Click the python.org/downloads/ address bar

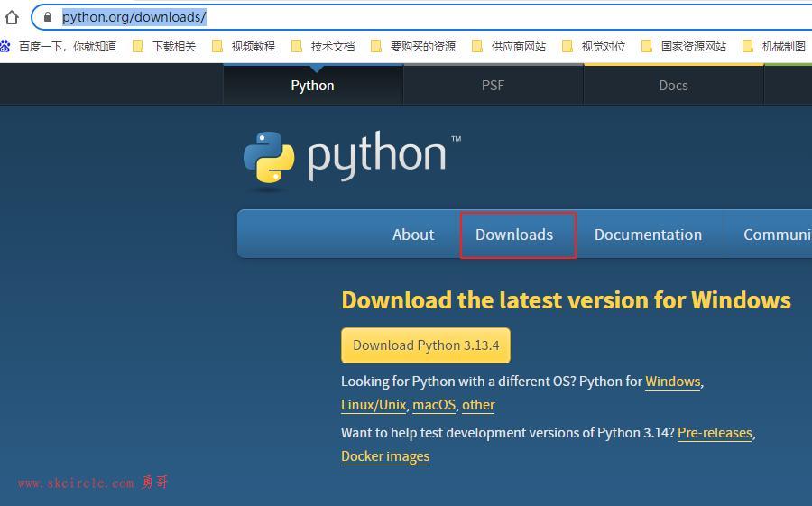click(x=422, y=17)
